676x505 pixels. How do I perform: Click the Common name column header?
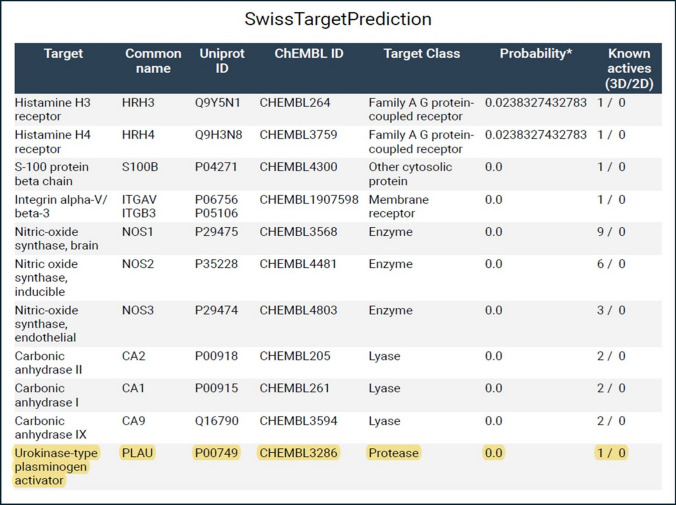click(x=153, y=62)
